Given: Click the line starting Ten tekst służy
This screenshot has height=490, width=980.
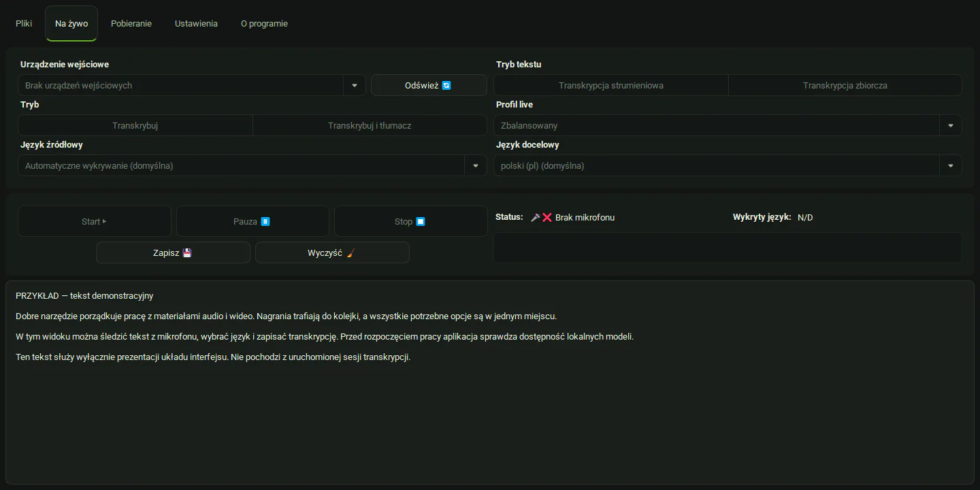Looking at the screenshot, I should [x=213, y=357].
